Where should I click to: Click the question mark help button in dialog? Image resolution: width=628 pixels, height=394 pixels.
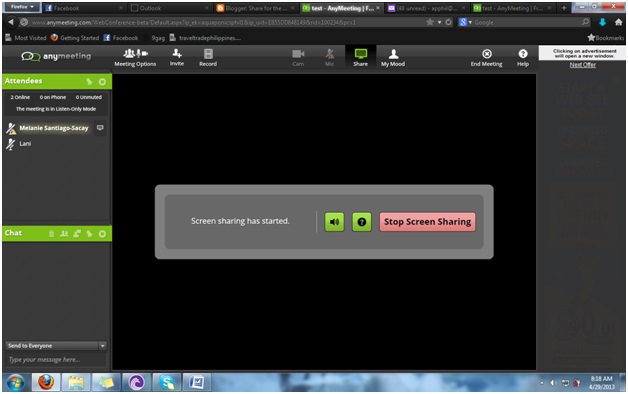pyautogui.click(x=362, y=222)
